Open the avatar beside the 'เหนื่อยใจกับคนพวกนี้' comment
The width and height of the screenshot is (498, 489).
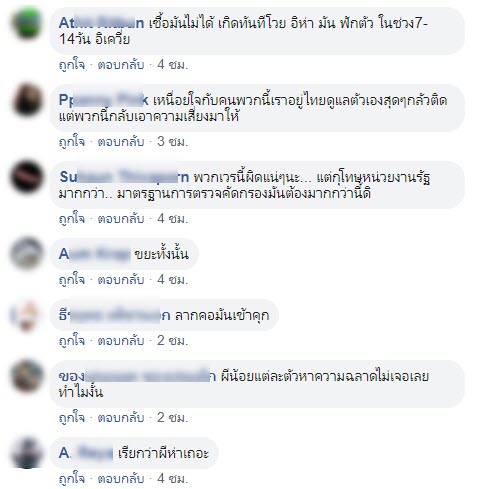pyautogui.click(x=27, y=100)
